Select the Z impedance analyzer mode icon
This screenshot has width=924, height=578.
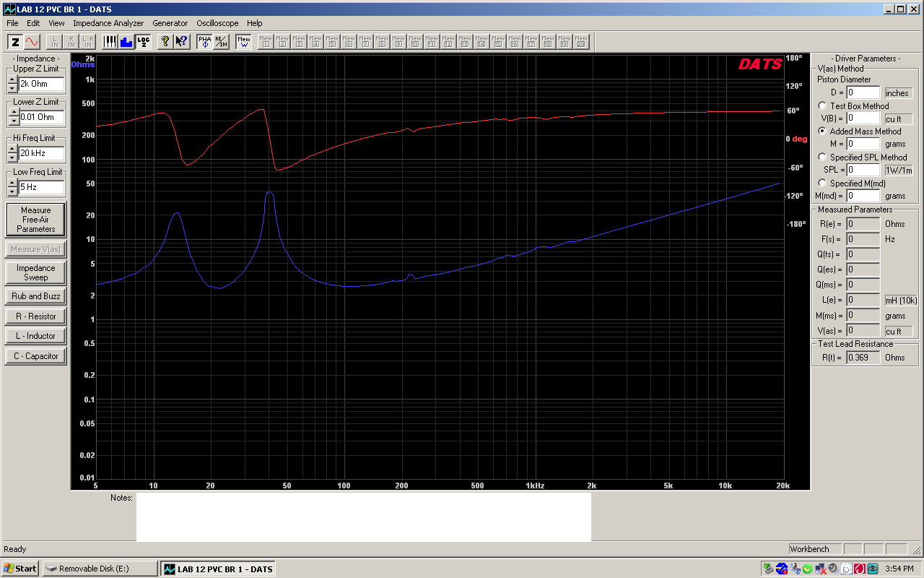[x=15, y=42]
